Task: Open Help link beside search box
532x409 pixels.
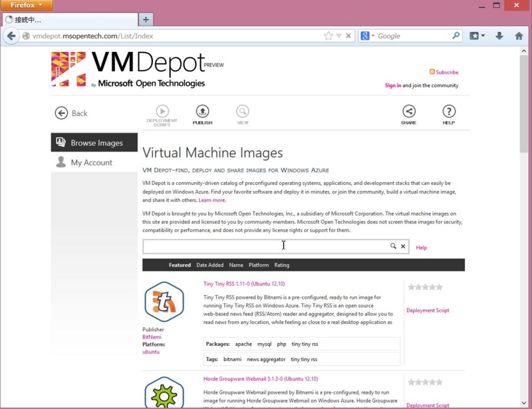Action: pyautogui.click(x=422, y=247)
